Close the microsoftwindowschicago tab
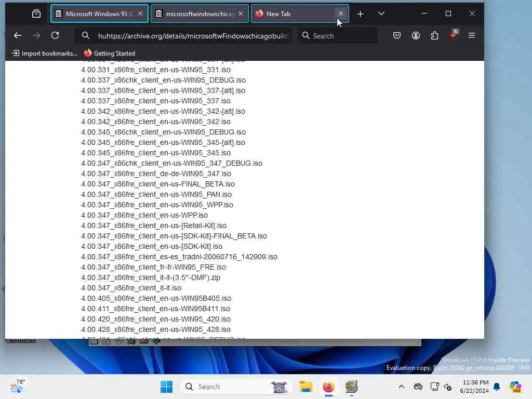532x399 pixels. point(240,14)
